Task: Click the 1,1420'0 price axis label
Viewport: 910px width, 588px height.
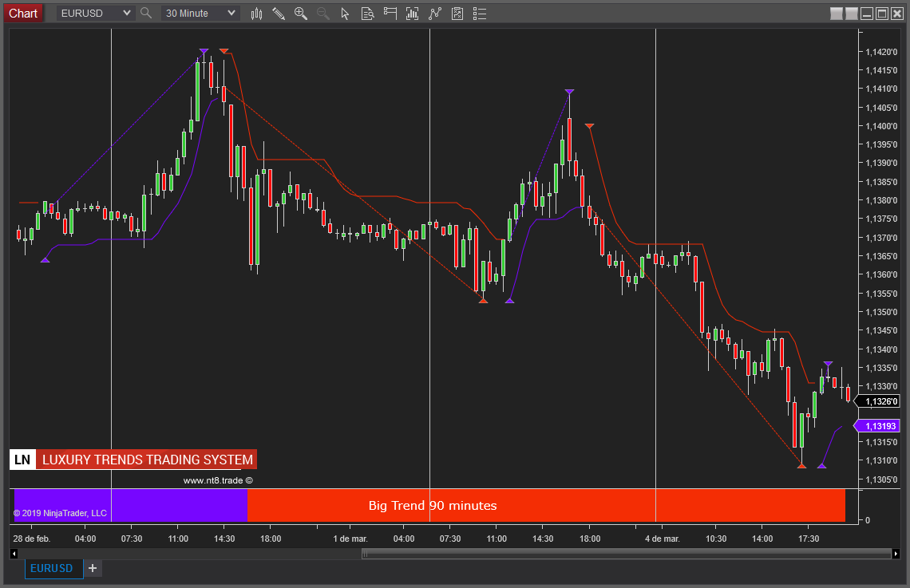Action: [x=881, y=52]
